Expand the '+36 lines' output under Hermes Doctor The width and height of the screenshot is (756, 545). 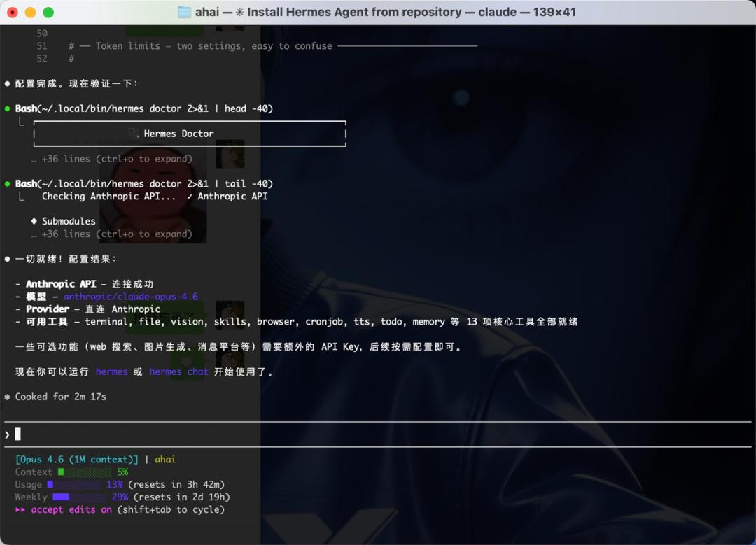(x=112, y=159)
